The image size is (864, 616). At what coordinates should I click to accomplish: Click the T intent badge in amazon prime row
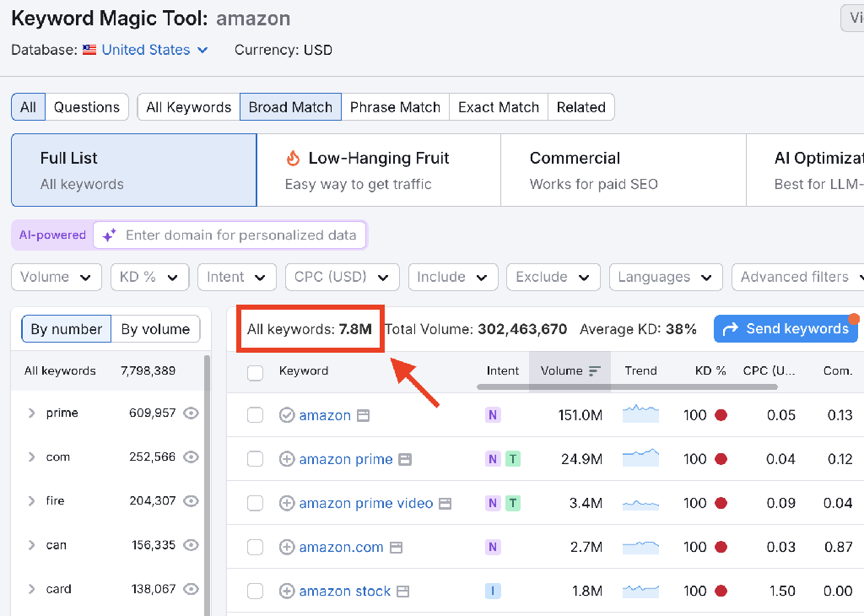[x=513, y=459]
